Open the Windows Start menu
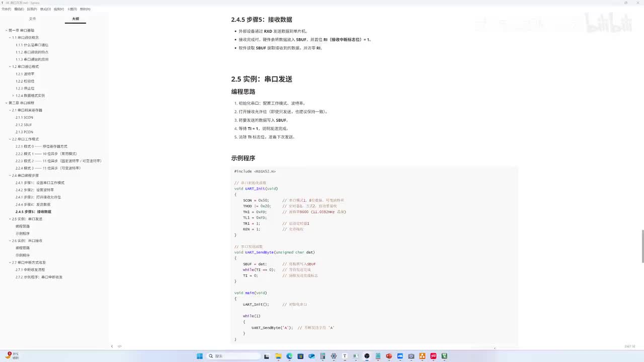 pyautogui.click(x=200, y=356)
